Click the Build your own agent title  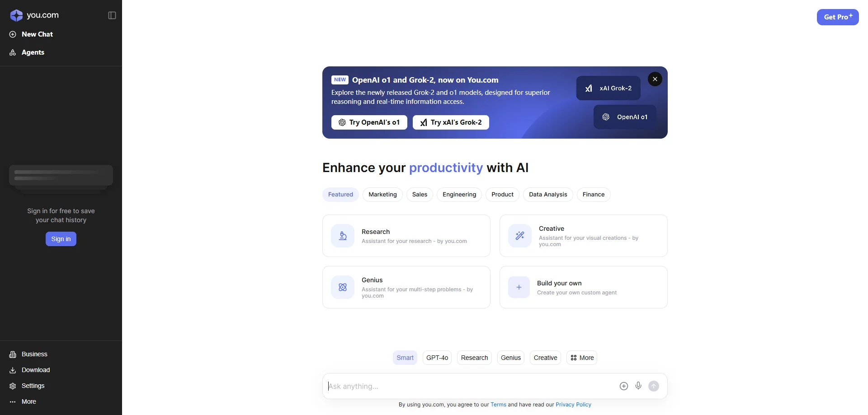pos(559,283)
